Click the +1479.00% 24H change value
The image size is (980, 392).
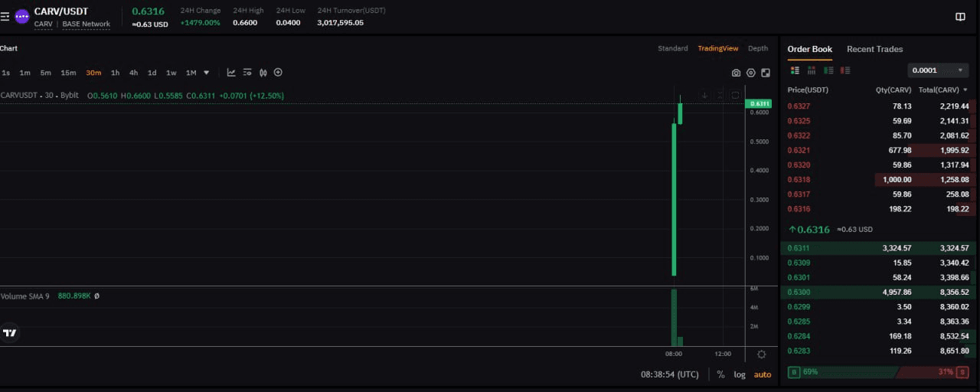click(200, 23)
